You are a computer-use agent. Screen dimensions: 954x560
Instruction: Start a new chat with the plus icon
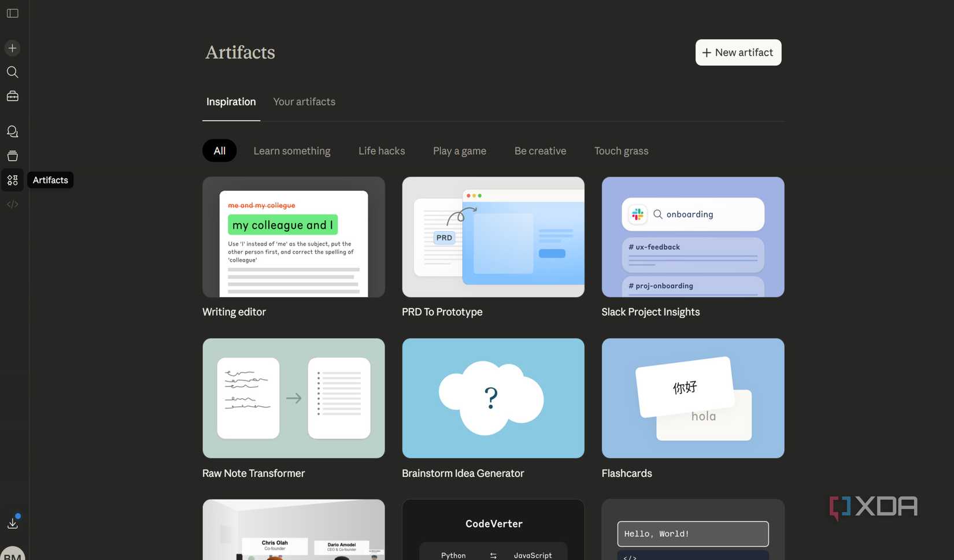pos(12,48)
